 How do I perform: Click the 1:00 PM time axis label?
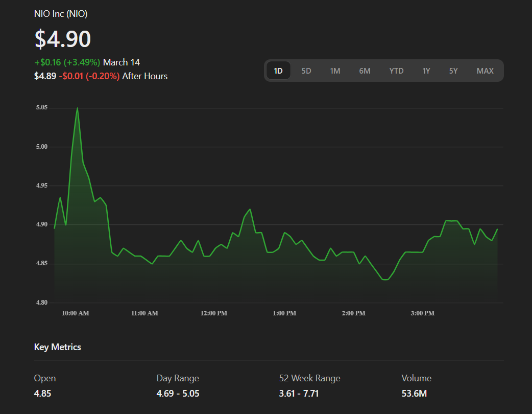(284, 313)
